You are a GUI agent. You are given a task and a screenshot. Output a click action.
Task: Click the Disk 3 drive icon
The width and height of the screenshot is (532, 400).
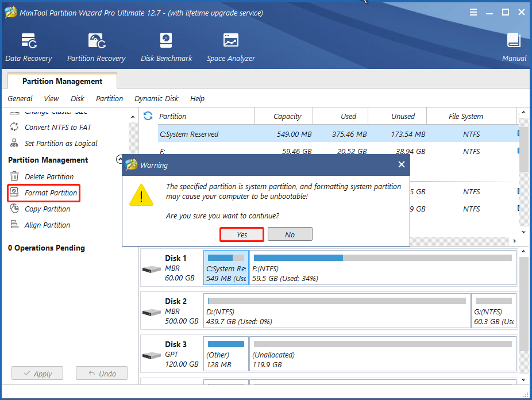pos(151,355)
